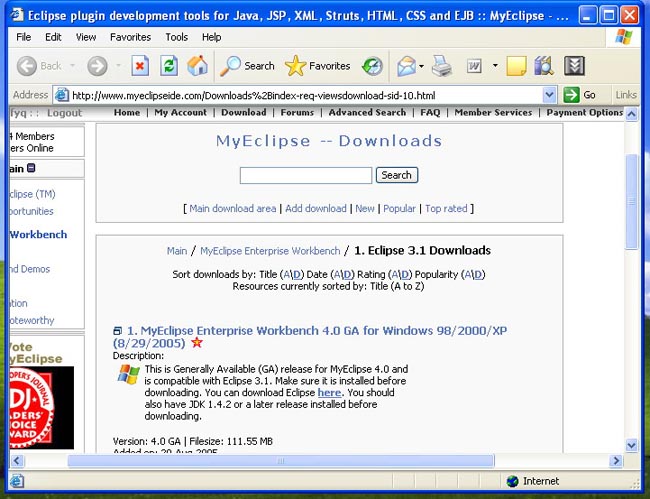Open the Favorites menu in menu bar
The image size is (650, 499).
tap(130, 37)
